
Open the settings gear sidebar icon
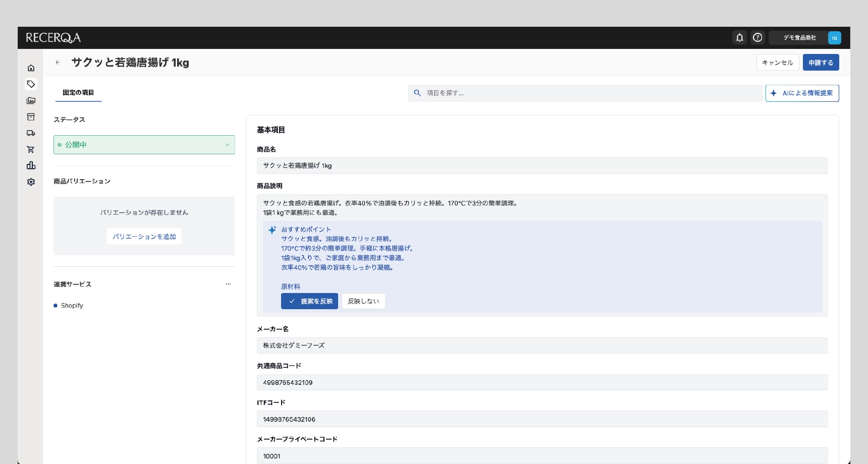31,182
